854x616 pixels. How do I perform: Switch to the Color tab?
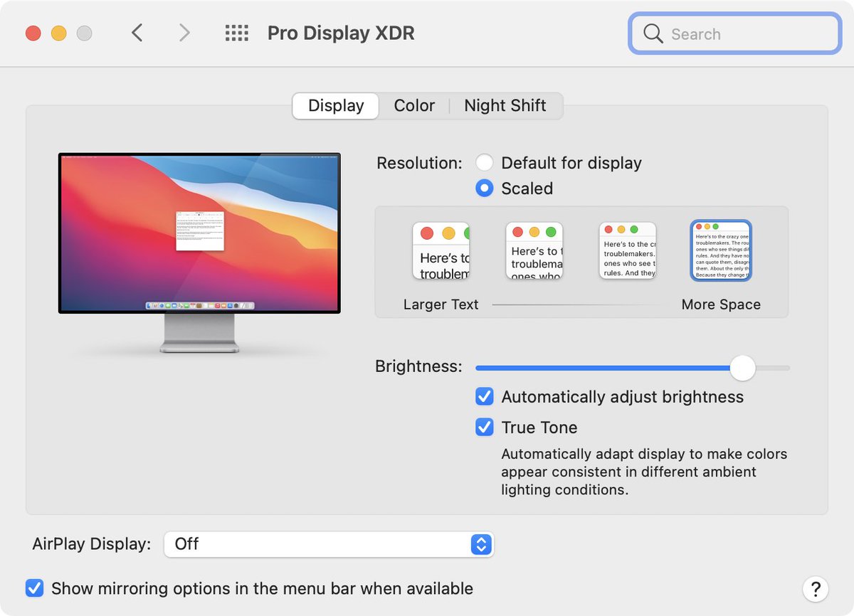click(x=414, y=106)
